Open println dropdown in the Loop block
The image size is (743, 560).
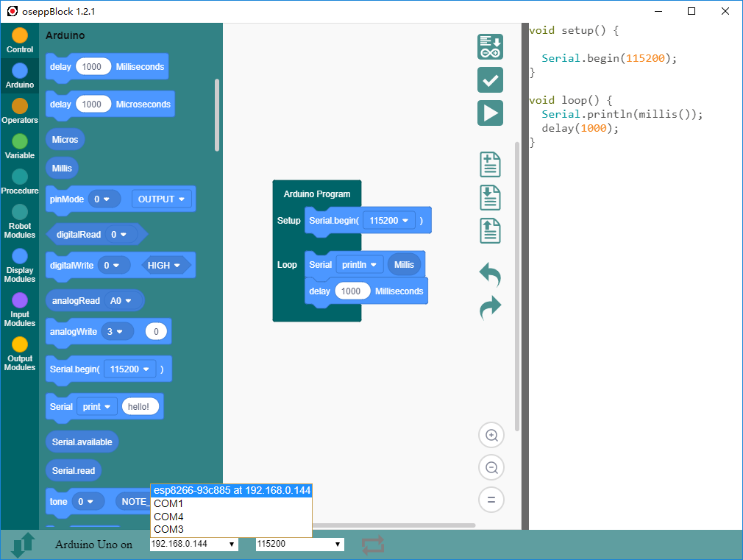[360, 265]
